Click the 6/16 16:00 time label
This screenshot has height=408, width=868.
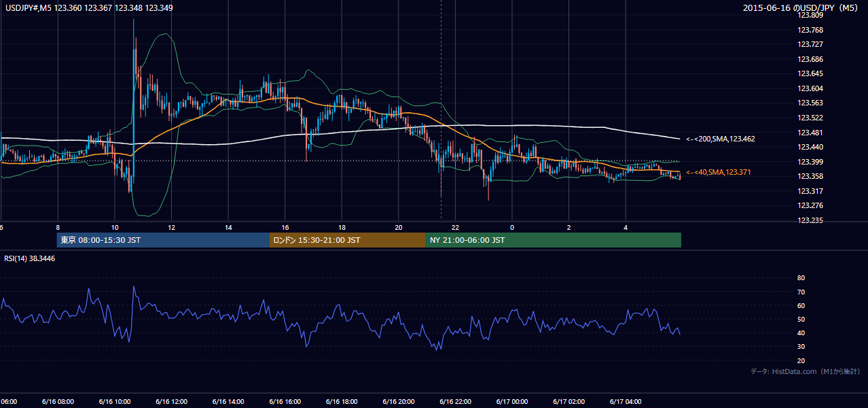(285, 401)
